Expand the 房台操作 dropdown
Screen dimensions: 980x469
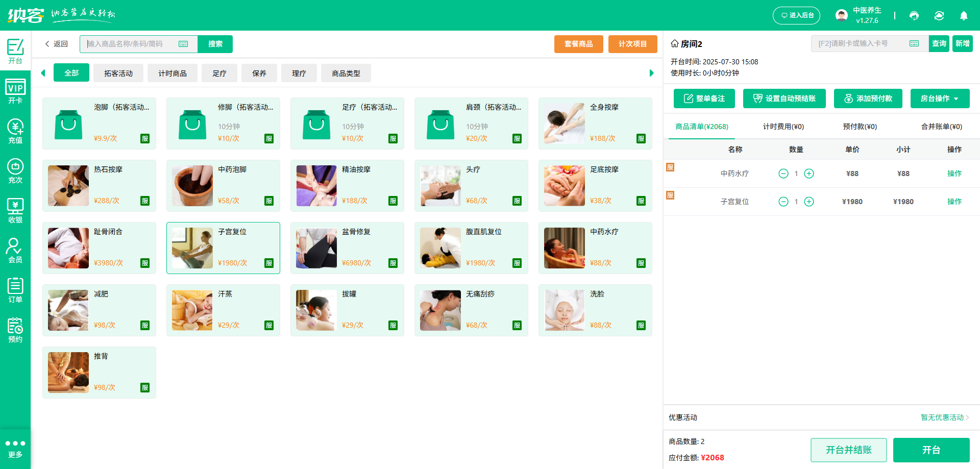(940, 98)
